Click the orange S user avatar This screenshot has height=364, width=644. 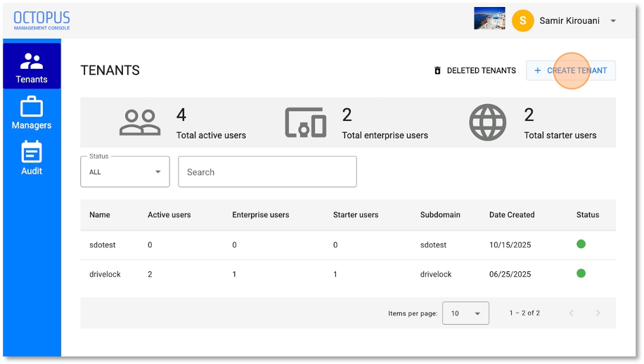[x=522, y=20]
